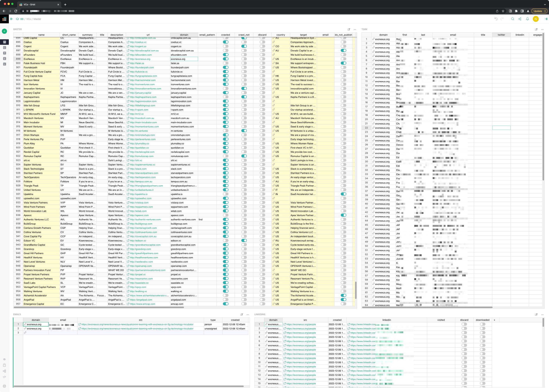Open the Grist home logo
Image resolution: width=549 pixels, height=392 pixels.
(4, 19)
